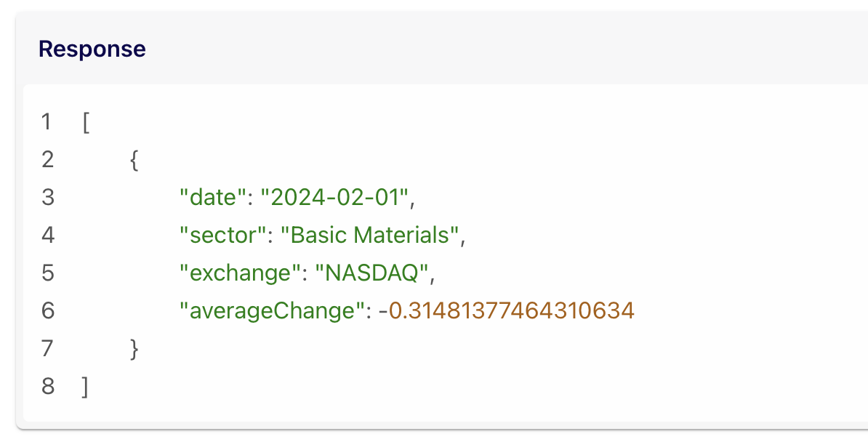
Task: Select line number 3 in the gutter
Action: (x=47, y=197)
